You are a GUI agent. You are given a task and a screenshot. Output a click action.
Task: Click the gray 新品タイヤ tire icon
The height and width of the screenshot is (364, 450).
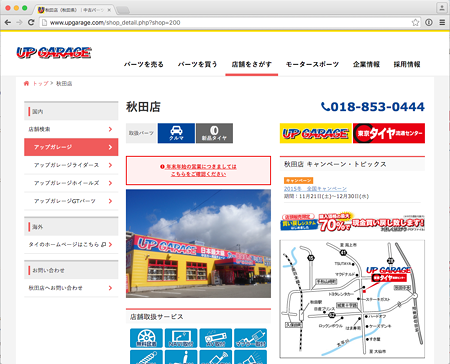214,133
